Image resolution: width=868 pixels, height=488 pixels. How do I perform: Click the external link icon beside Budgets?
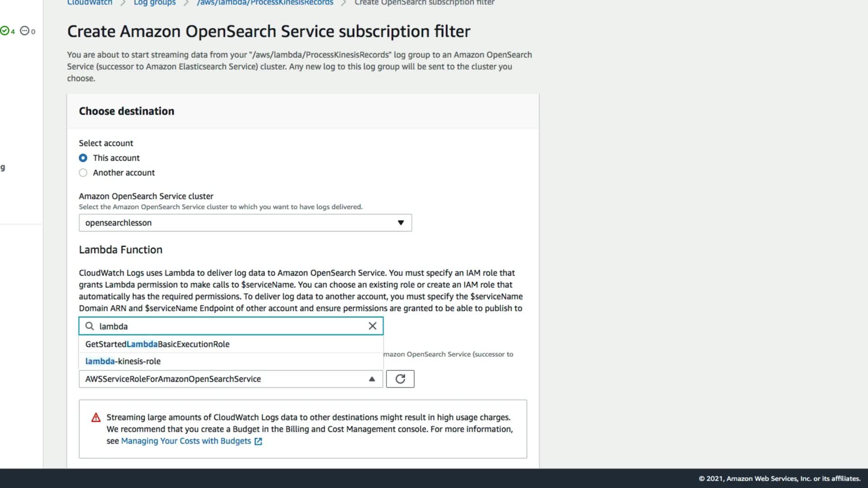tap(258, 441)
